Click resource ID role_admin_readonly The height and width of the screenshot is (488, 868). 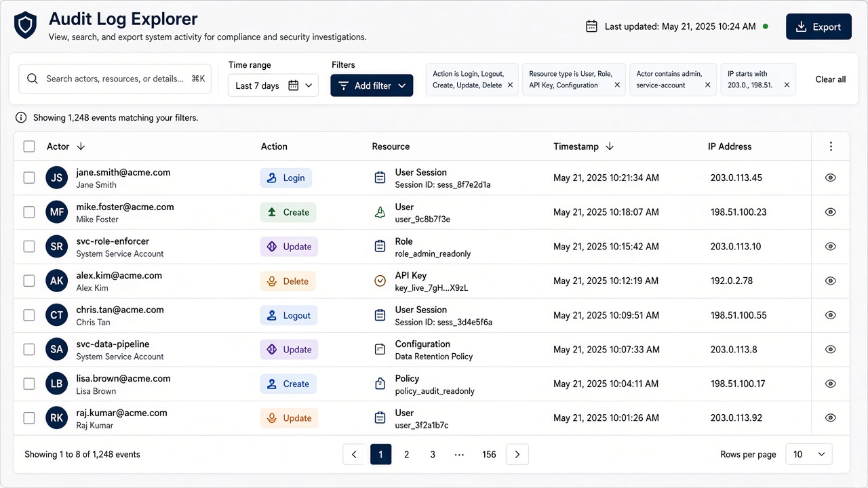click(x=433, y=253)
